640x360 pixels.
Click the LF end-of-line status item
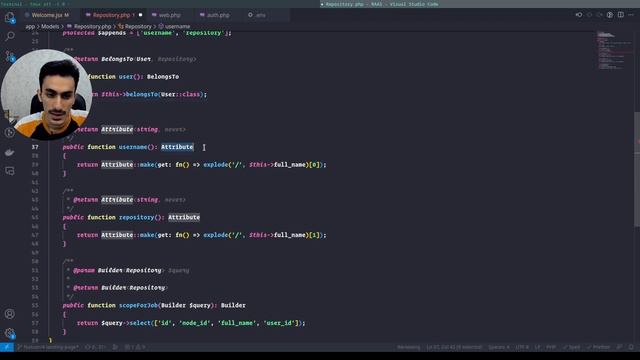[537, 347]
